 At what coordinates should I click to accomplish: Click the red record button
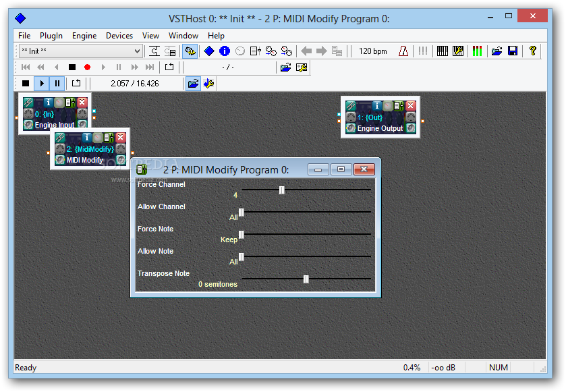(87, 67)
